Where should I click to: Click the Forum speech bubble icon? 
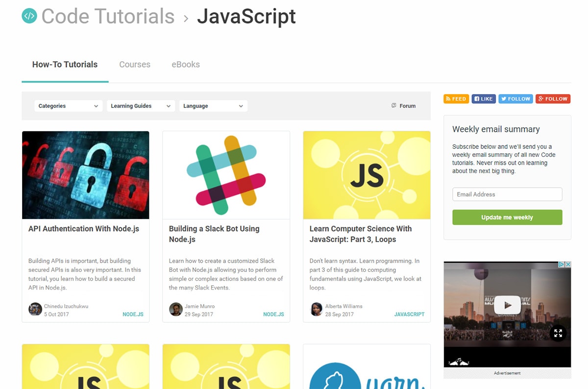pos(393,105)
